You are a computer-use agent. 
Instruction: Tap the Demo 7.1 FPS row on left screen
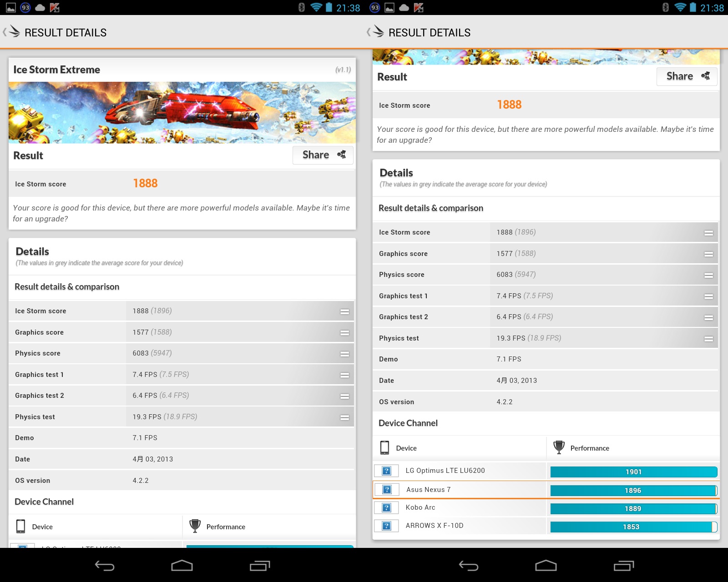click(182, 438)
